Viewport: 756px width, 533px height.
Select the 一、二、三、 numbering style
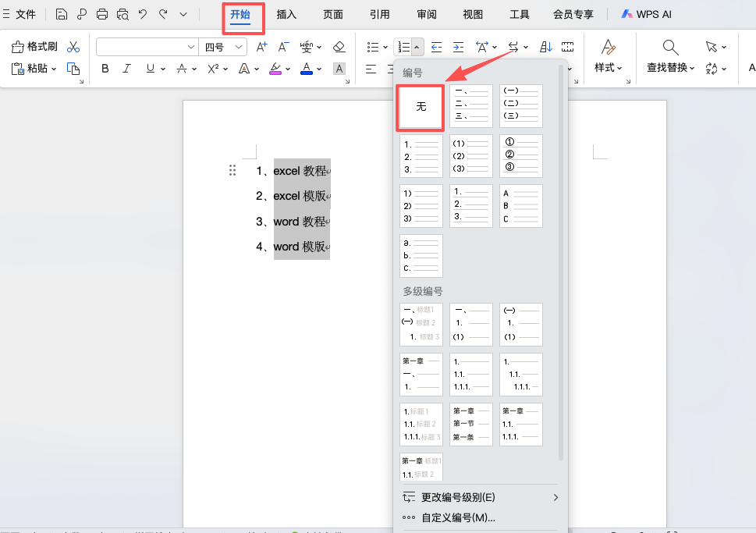click(x=471, y=106)
